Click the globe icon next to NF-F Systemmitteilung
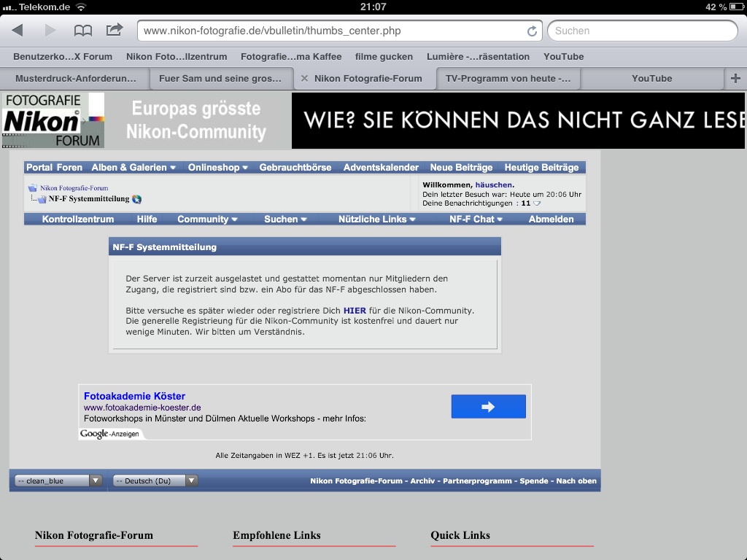The height and width of the screenshot is (560, 747). click(136, 199)
